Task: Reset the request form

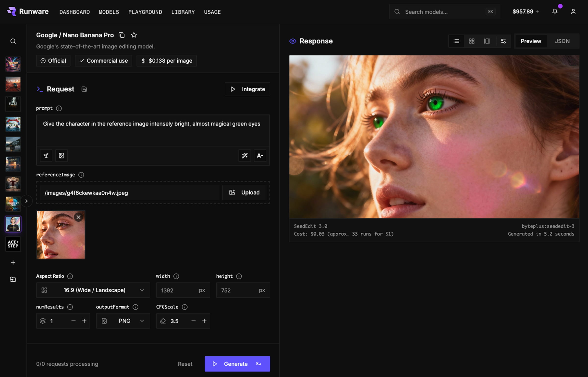Action: (x=185, y=364)
